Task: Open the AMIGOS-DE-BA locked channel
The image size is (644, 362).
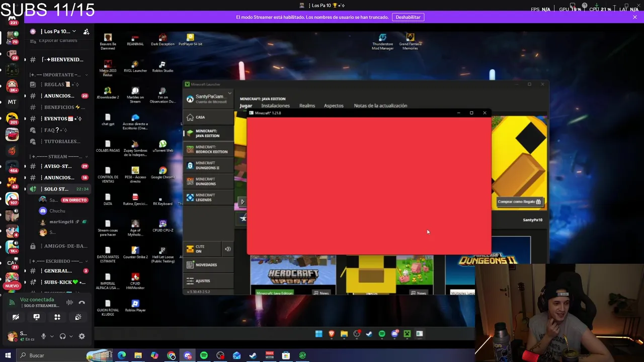Action: [x=58, y=246]
